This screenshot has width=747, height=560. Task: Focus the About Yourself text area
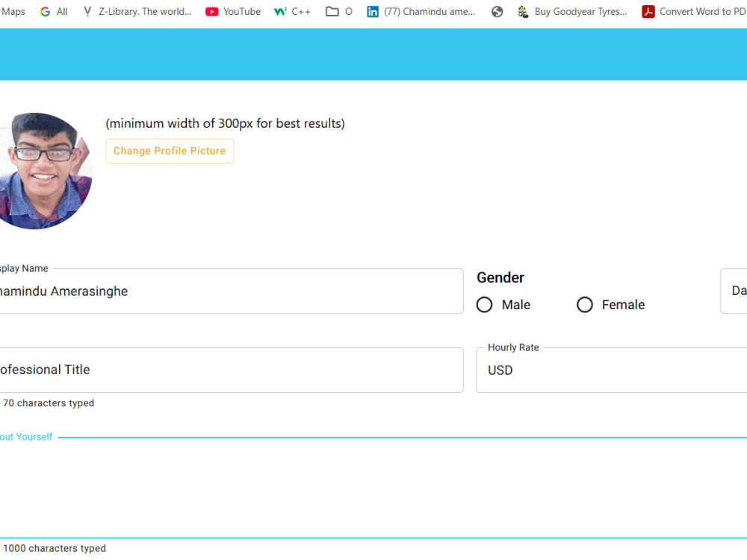click(x=373, y=488)
